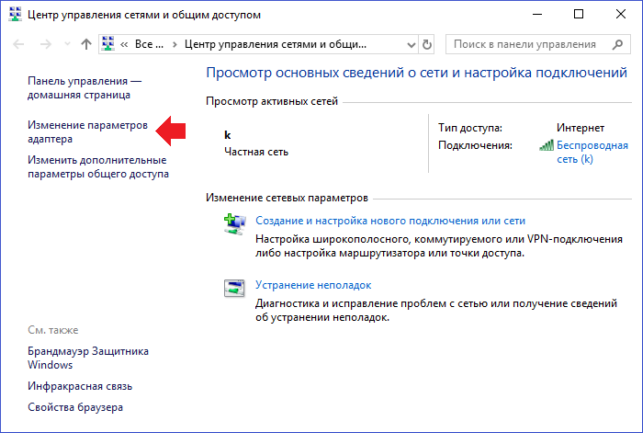The height and width of the screenshot is (433, 643).
Task: Open the 'Свойства браузера' link
Action: point(75,407)
